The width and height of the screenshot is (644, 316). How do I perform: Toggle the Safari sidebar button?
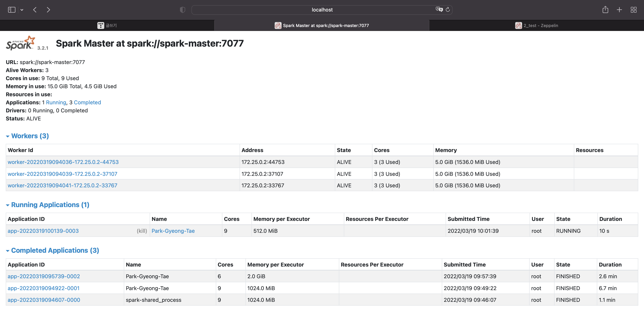pyautogui.click(x=11, y=10)
